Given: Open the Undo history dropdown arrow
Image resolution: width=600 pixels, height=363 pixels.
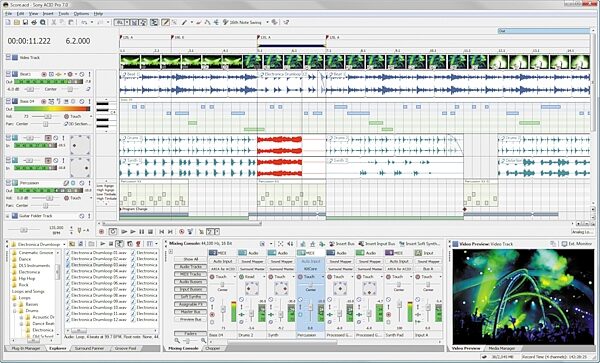Looking at the screenshot, I should point(92,23).
